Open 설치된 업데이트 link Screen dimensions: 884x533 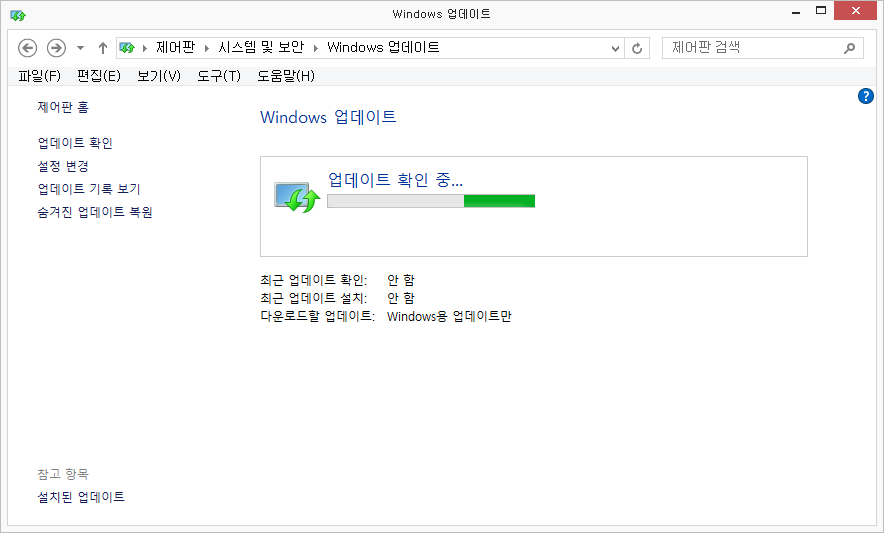tap(81, 497)
